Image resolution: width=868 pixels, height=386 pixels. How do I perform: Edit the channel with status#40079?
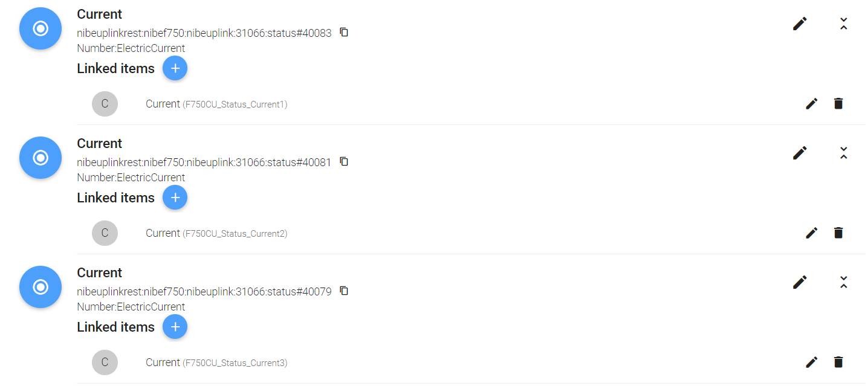pyautogui.click(x=800, y=282)
